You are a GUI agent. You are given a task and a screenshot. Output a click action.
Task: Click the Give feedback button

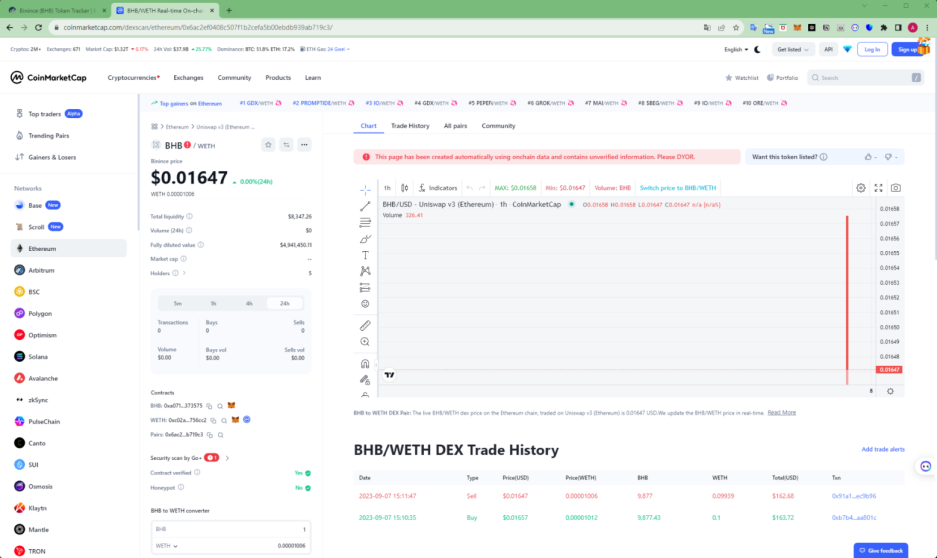pyautogui.click(x=881, y=550)
